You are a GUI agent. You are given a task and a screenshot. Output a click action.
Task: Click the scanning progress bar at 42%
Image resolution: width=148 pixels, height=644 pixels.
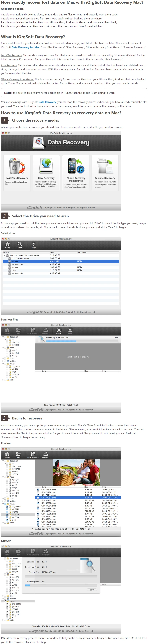tap(82, 341)
